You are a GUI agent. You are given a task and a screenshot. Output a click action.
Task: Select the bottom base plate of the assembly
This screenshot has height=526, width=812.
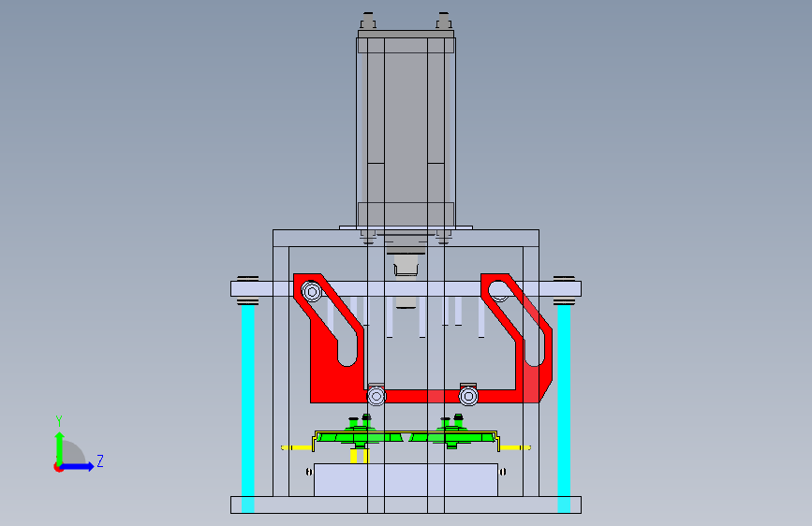[406, 504]
